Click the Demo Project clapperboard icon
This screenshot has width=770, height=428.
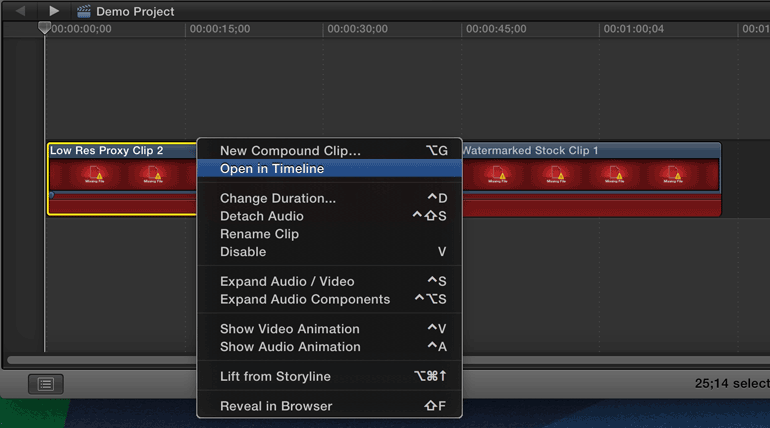click(x=84, y=11)
